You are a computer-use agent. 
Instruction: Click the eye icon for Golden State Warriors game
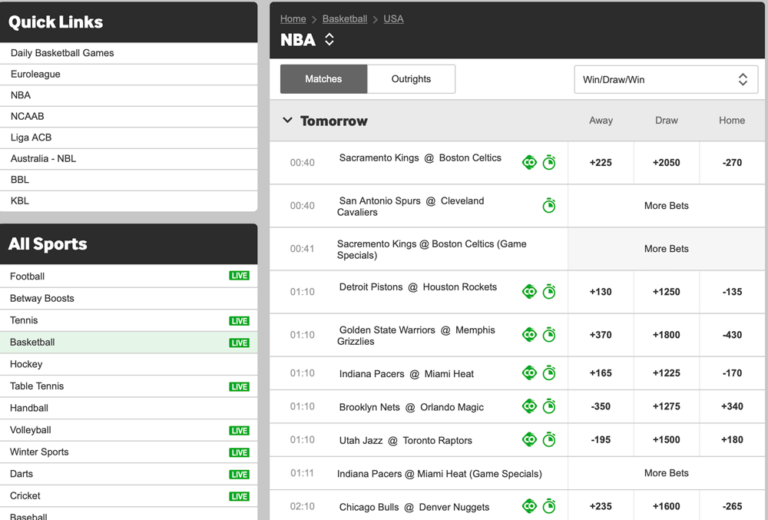pyautogui.click(x=529, y=335)
